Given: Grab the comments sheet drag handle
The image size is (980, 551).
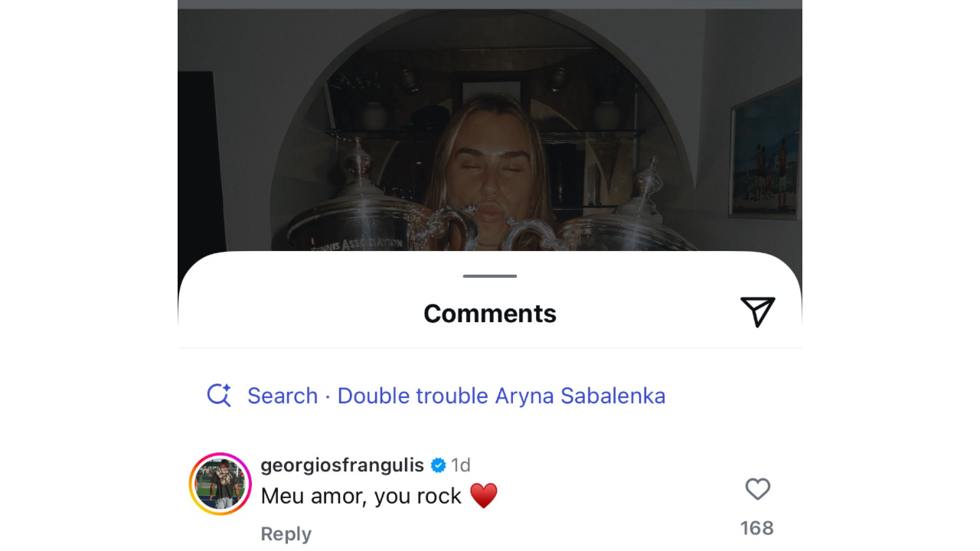Looking at the screenshot, I should (490, 276).
